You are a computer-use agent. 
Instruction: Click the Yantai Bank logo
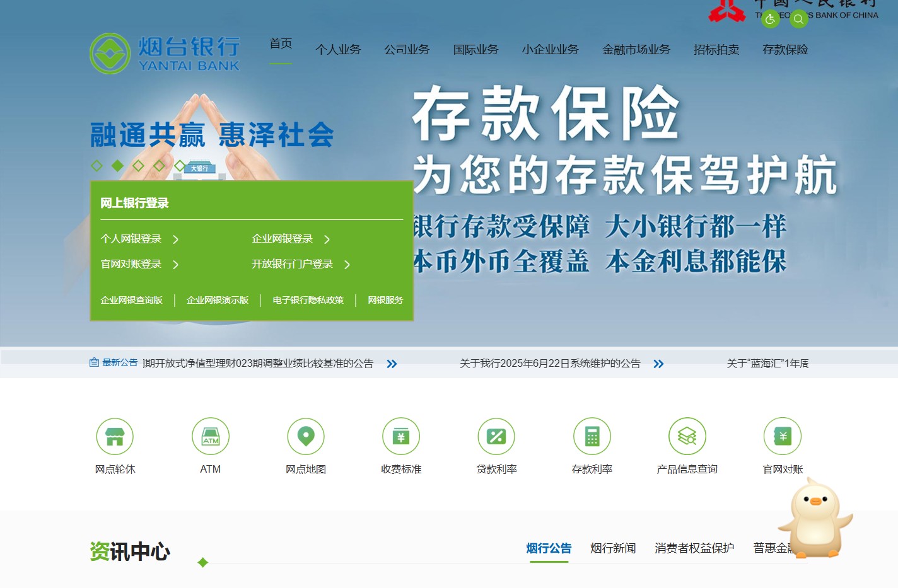pyautogui.click(x=165, y=54)
